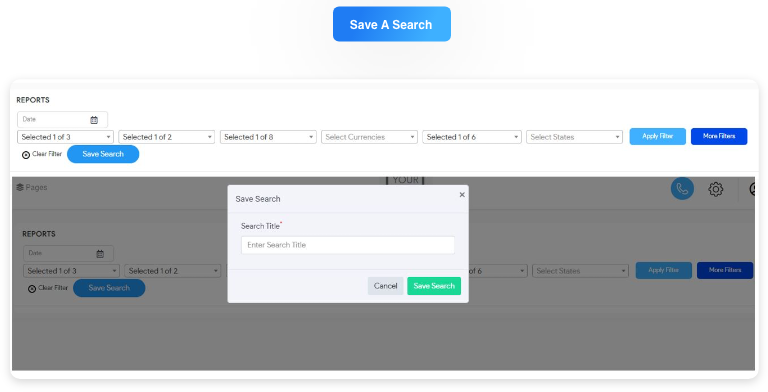
Task: Click the Search Title label
Action: pos(260,226)
